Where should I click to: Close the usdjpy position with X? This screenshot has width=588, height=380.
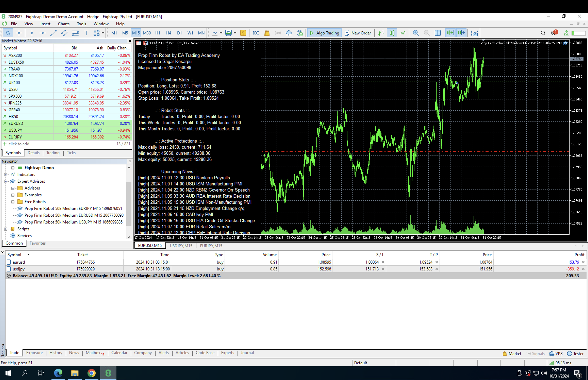pyautogui.click(x=583, y=269)
